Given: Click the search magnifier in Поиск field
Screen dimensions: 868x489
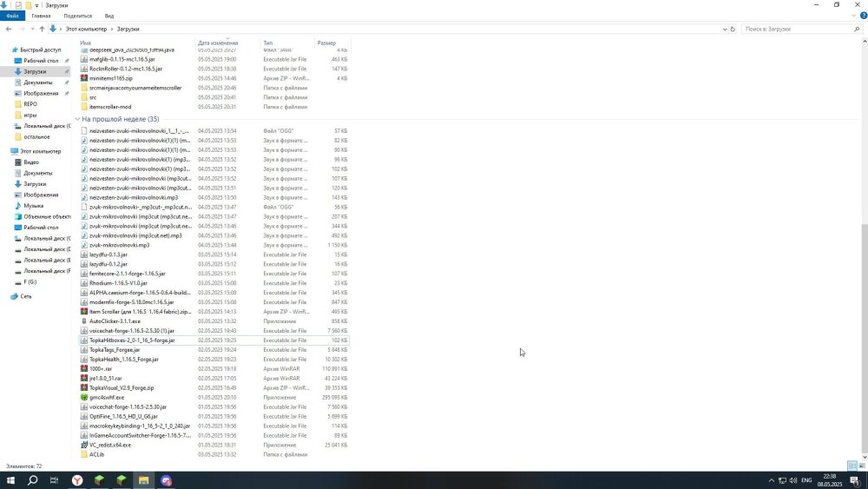Looking at the screenshot, I should tap(857, 29).
